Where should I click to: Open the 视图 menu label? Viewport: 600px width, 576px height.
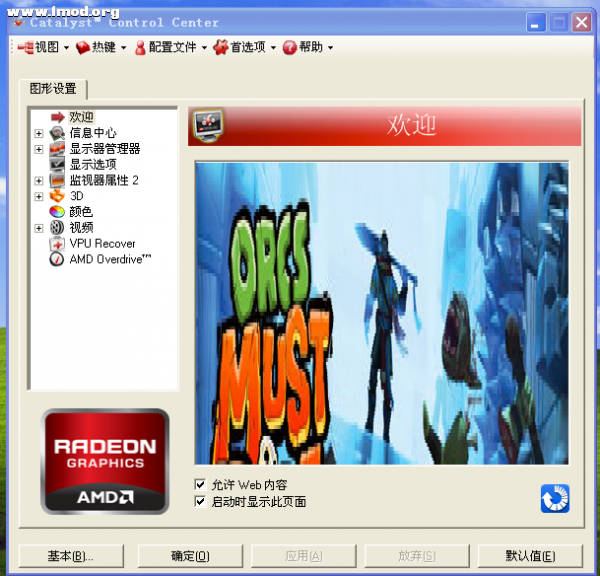tap(47, 47)
